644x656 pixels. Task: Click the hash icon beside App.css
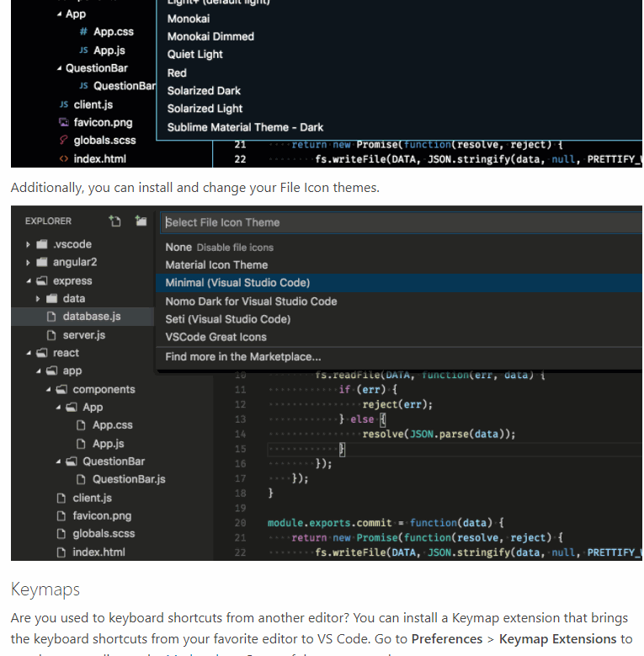click(x=83, y=31)
